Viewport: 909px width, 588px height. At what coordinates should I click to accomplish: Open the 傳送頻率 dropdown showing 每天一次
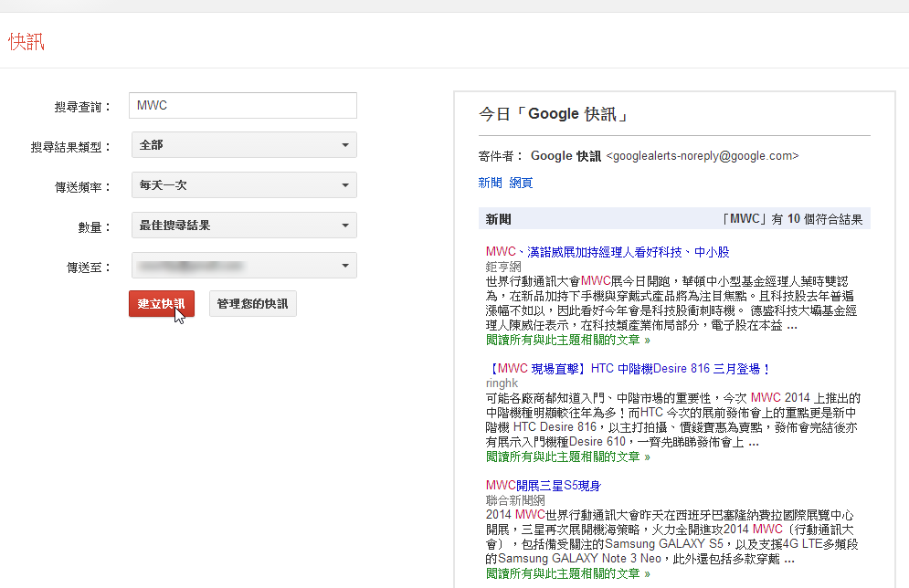(244, 184)
